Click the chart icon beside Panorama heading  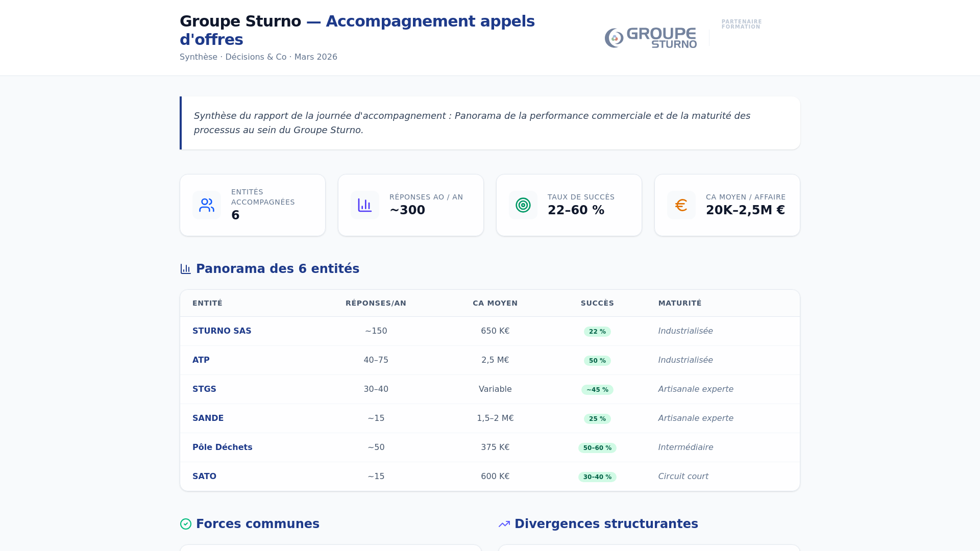[186, 269]
